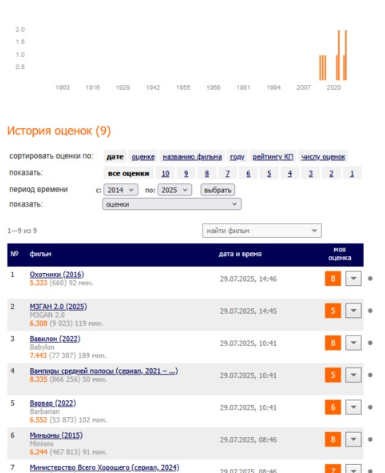
Task: Open rating dropdown arrow for Варвар
Action: [x=353, y=407]
